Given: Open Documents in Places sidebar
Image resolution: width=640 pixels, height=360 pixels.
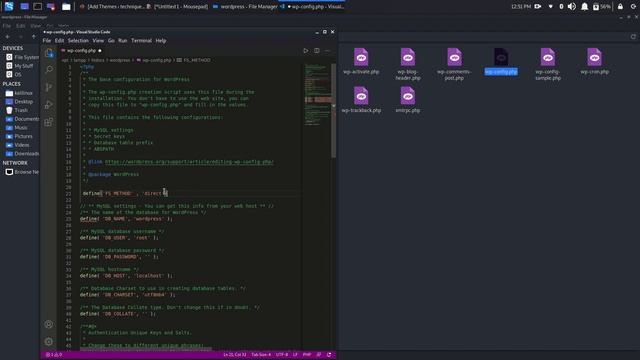Looking at the screenshot, I should [x=22, y=119].
